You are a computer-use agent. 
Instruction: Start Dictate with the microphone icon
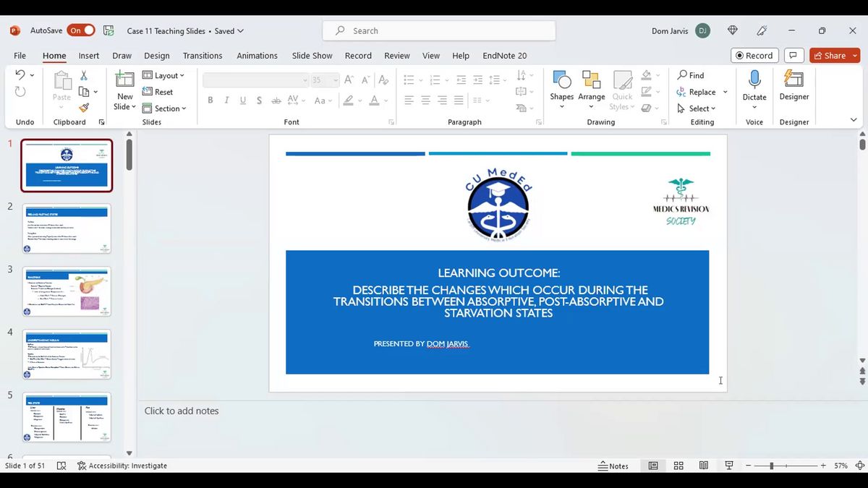click(x=754, y=81)
